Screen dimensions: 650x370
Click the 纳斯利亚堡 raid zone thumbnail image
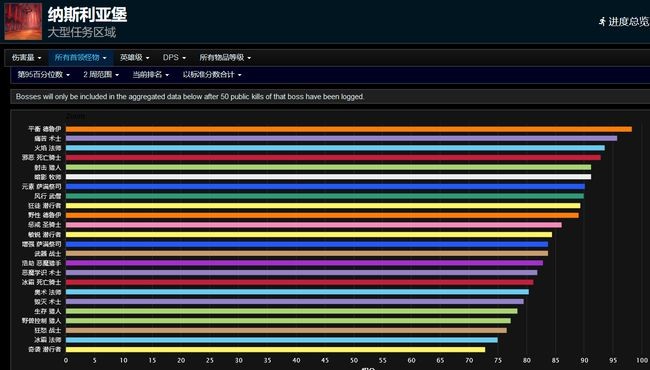point(23,22)
